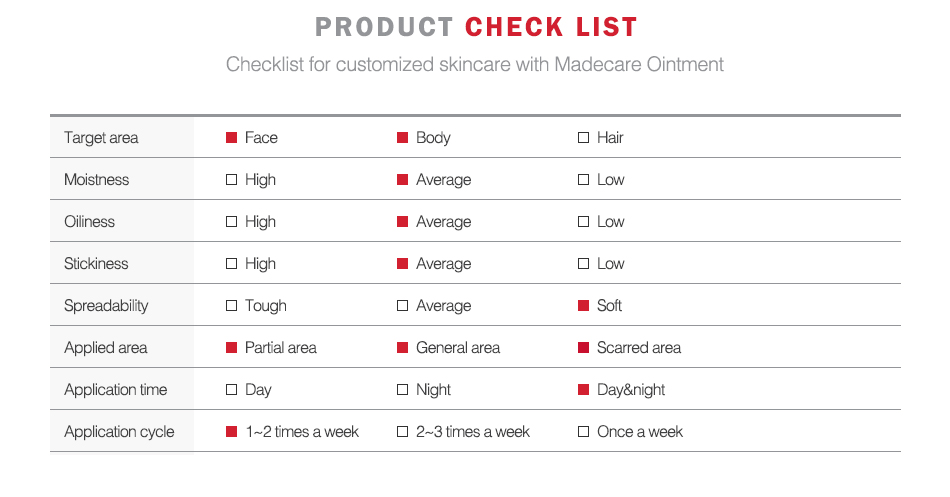Select the Night application time checkbox
Viewport: 950px width, 497px height.
click(x=403, y=390)
